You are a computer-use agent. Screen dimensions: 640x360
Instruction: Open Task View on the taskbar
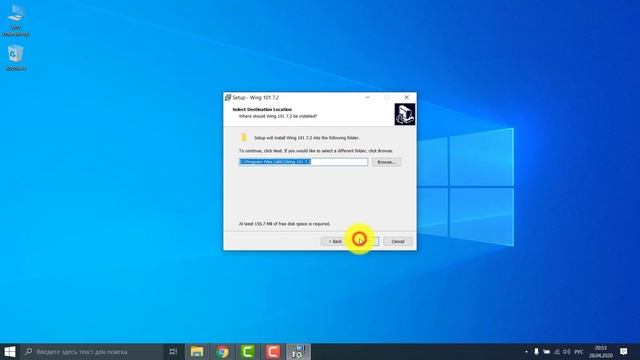tap(173, 351)
